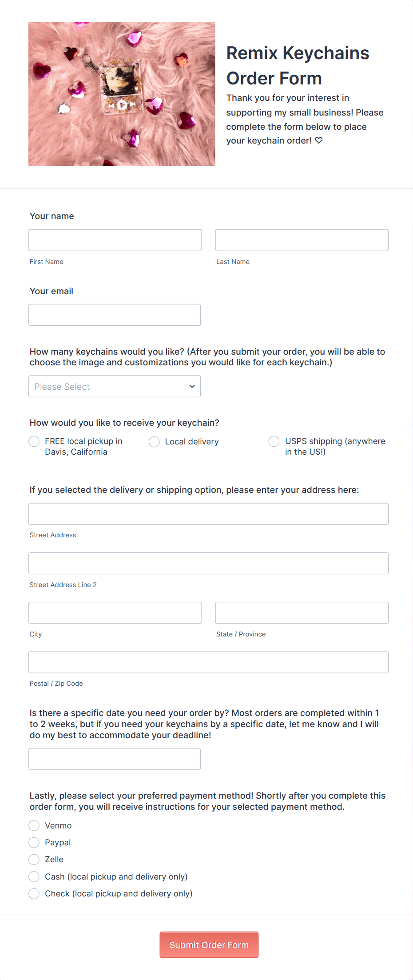The width and height of the screenshot is (413, 980).
Task: Click into Street Address Line 2
Action: [x=208, y=563]
